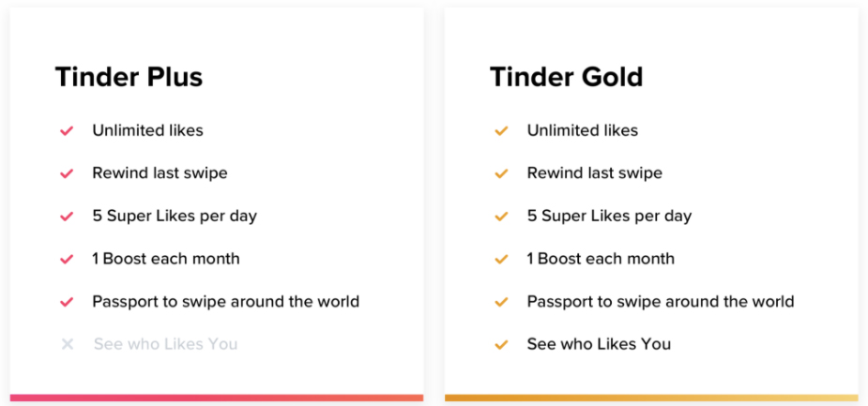Click Unlimited likes text in Tinder Gold card

582,131
